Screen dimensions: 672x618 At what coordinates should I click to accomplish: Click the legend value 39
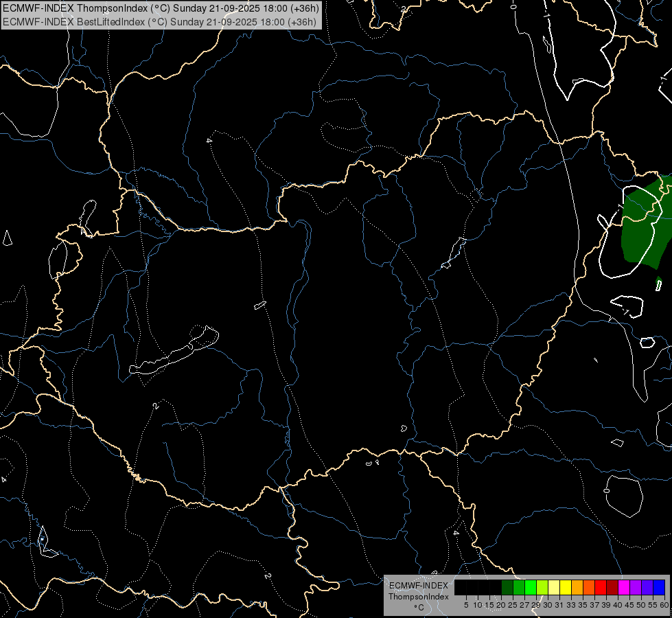tap(606, 605)
